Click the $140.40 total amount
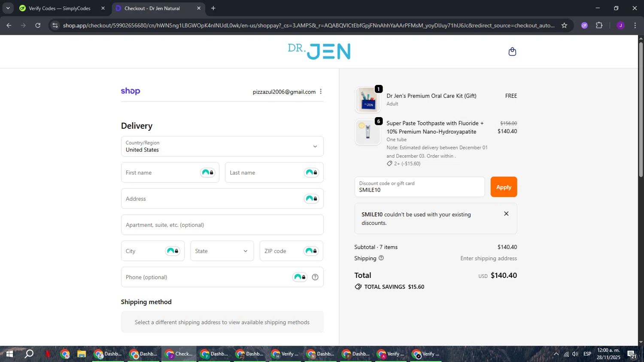Image resolution: width=644 pixels, height=362 pixels. 504,275
